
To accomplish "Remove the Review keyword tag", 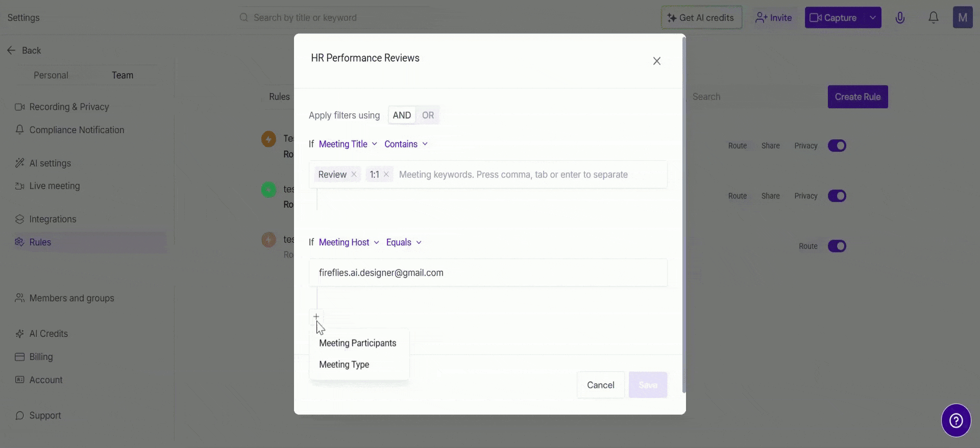I will (354, 175).
